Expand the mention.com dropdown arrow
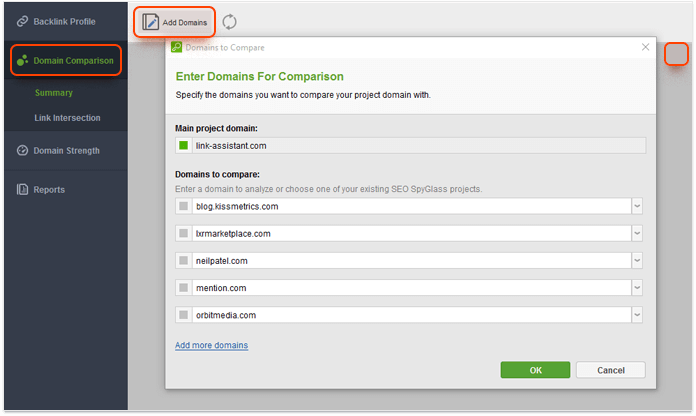The width and height of the screenshot is (696, 416). click(637, 288)
